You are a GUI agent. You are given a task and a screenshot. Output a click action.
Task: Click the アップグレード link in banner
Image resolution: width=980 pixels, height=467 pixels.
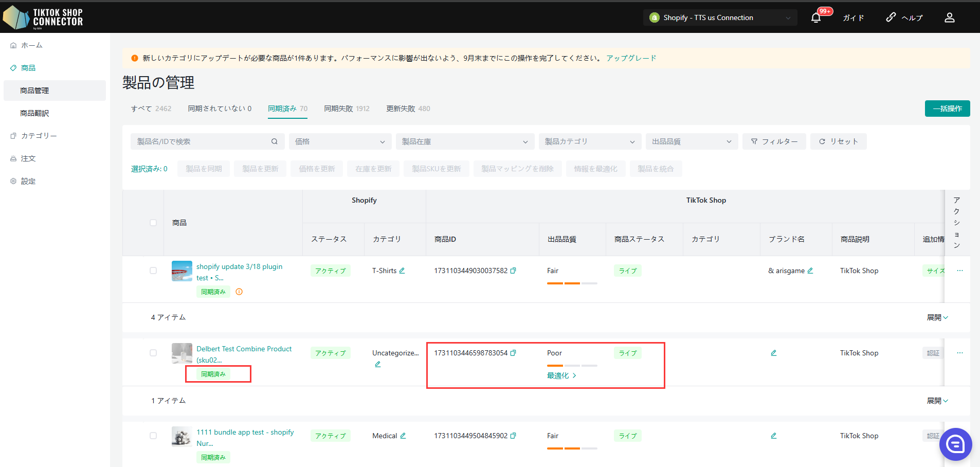631,58
